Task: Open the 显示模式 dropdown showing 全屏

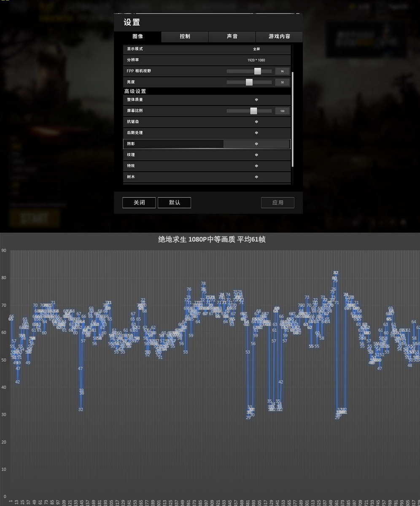Action: 256,49
